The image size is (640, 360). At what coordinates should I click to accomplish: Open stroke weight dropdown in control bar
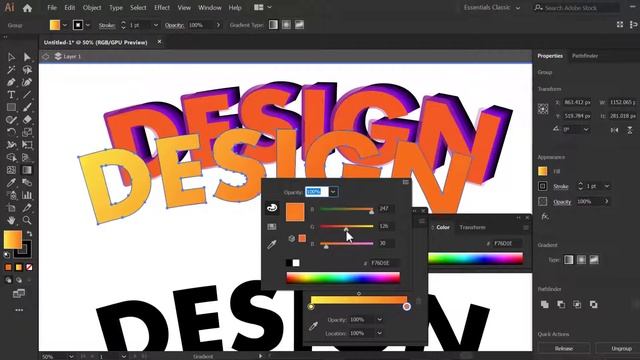pyautogui.click(x=156, y=25)
